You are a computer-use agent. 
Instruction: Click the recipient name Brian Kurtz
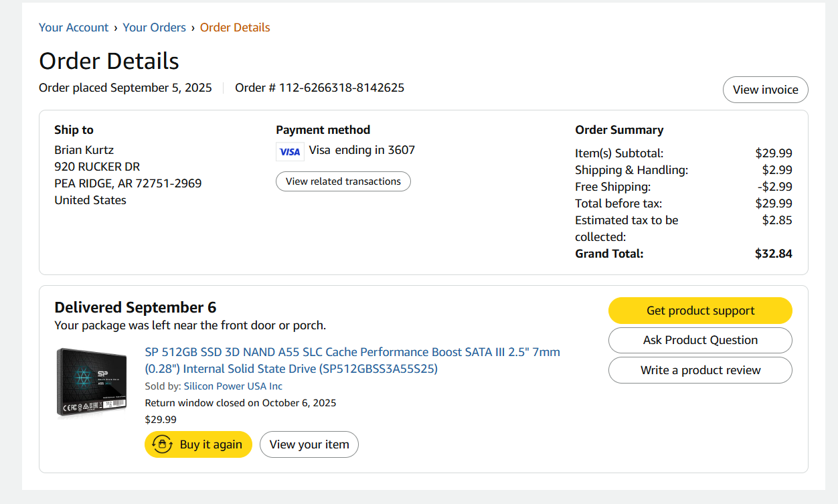(x=84, y=150)
